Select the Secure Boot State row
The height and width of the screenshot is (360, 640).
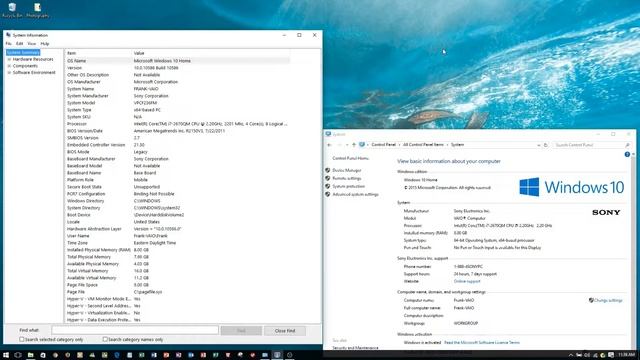click(x=178, y=187)
